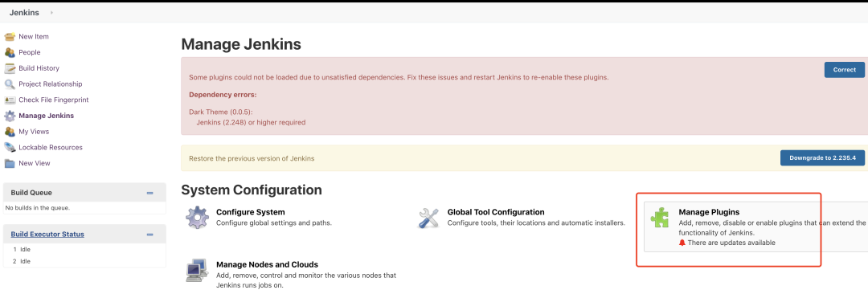Click 'Dark Theme (0.0.5):' error text
The width and height of the screenshot is (868, 294).
[221, 112]
